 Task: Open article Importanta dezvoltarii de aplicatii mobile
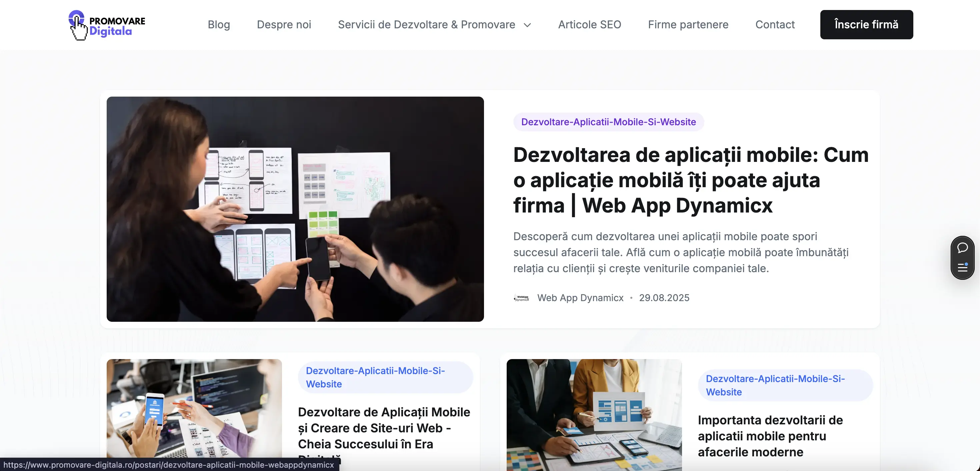pos(770,436)
